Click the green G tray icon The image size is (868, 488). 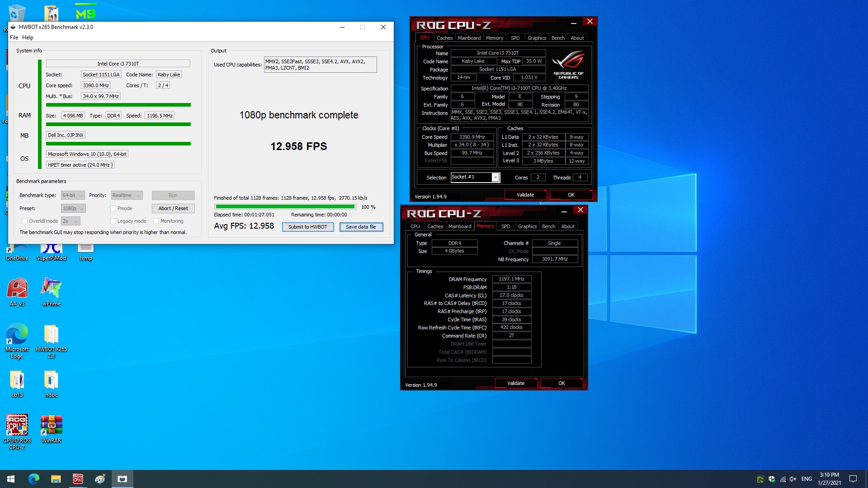[x=760, y=479]
